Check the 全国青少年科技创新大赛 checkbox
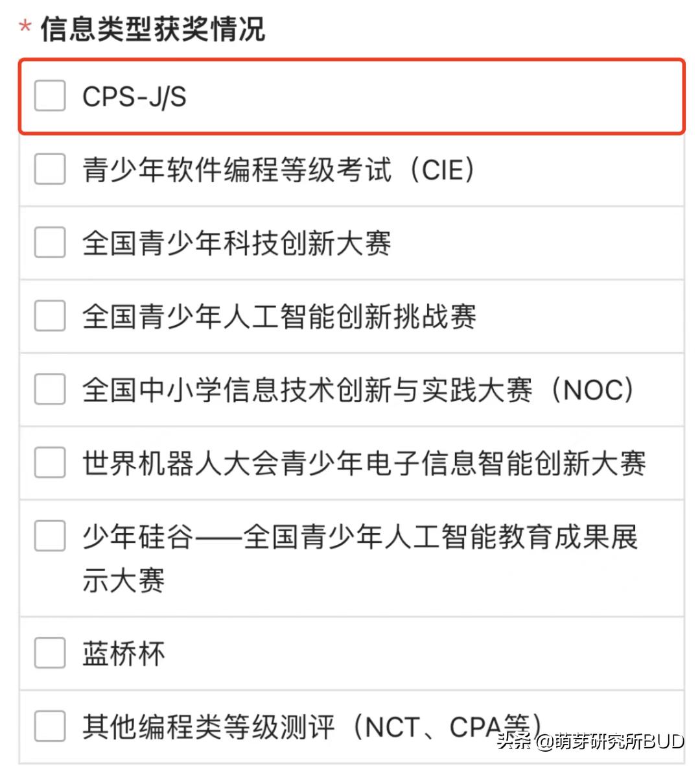Screen dimensions: 700x766 (49, 244)
